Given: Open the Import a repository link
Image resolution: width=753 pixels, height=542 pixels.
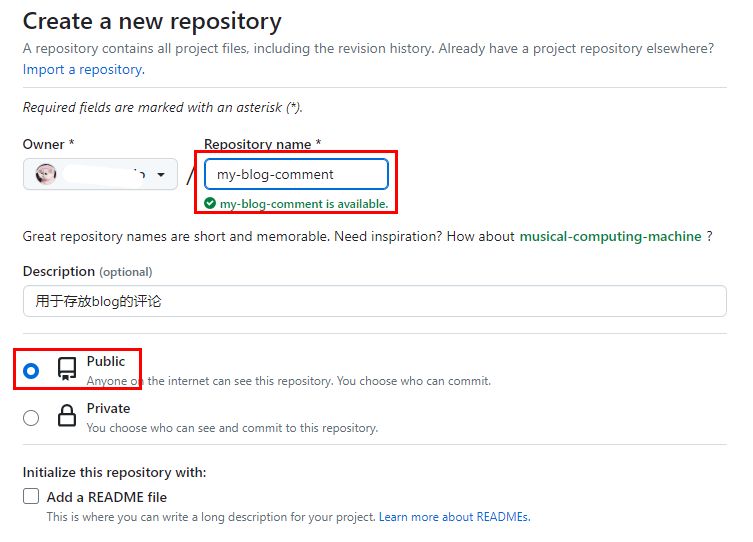Looking at the screenshot, I should (82, 70).
